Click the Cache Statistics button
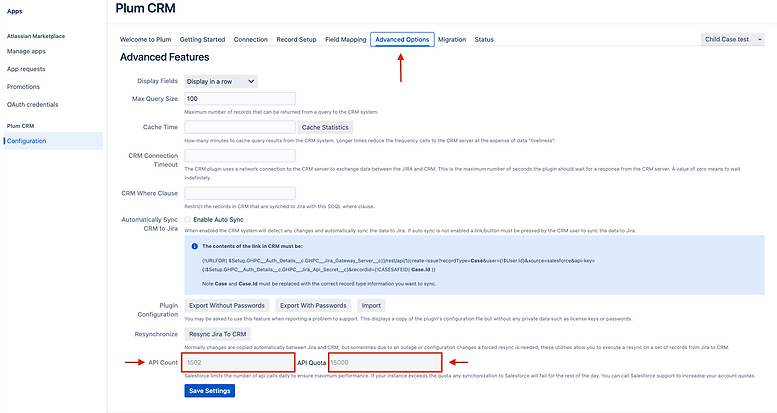The height and width of the screenshot is (413, 777). pos(325,127)
